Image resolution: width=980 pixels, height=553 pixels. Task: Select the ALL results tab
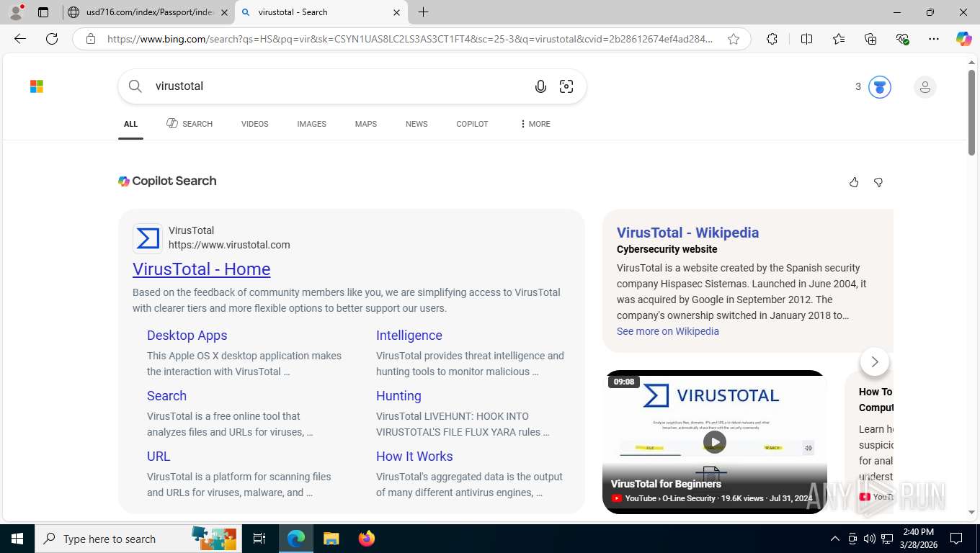coord(130,124)
